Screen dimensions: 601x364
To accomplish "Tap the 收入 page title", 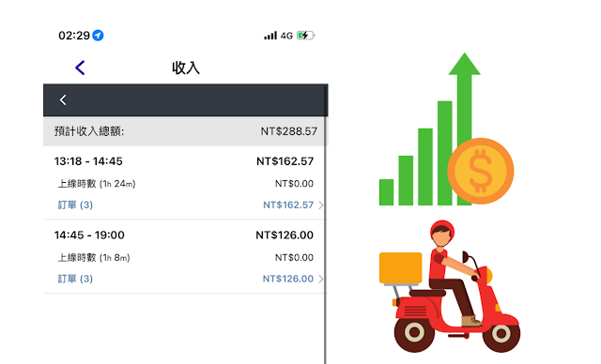I will [186, 68].
